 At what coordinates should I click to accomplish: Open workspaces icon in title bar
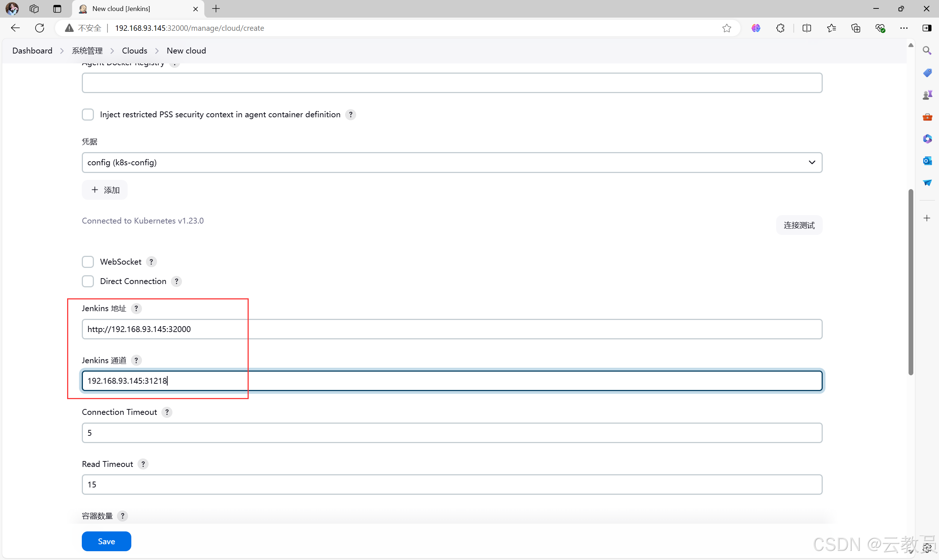[x=34, y=8]
